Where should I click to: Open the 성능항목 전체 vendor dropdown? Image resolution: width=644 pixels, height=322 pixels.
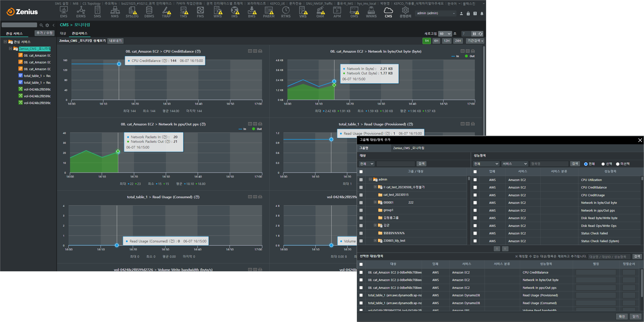486,164
